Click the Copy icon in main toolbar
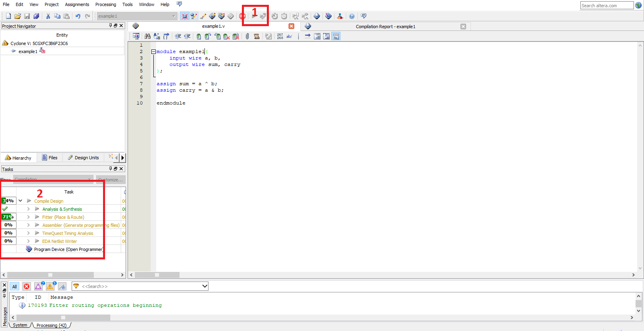Image resolution: width=644 pixels, height=331 pixels. click(x=57, y=16)
